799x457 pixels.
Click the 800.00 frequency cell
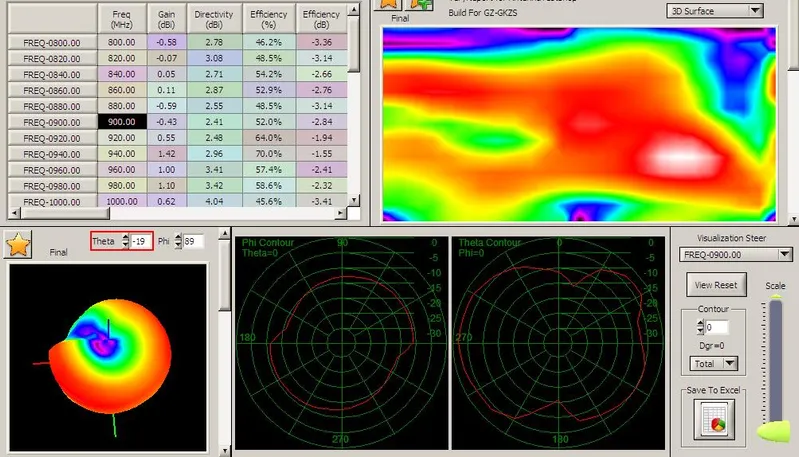[x=122, y=43]
